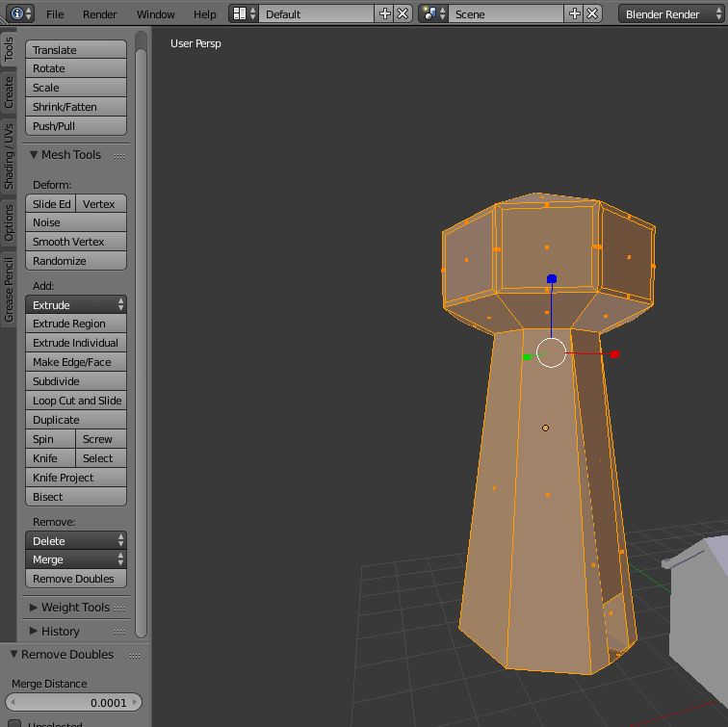
Task: Click the Push/Pull button
Action: [76, 126]
